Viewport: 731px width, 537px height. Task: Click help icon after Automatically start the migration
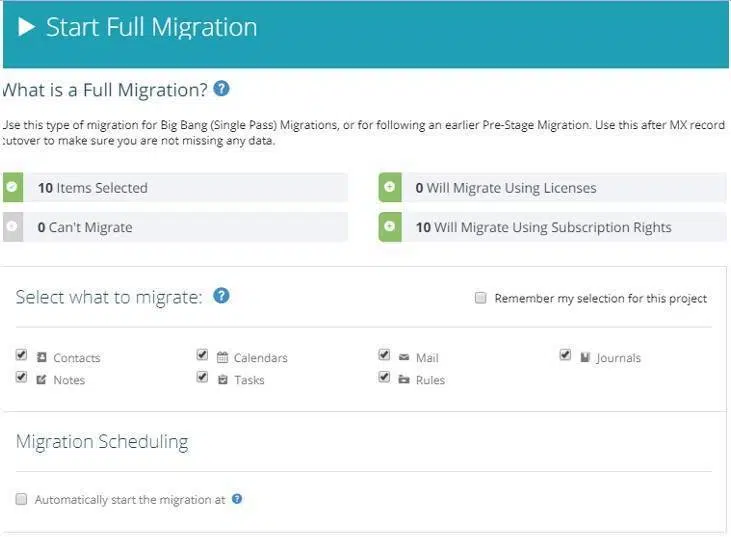pyautogui.click(x=237, y=499)
